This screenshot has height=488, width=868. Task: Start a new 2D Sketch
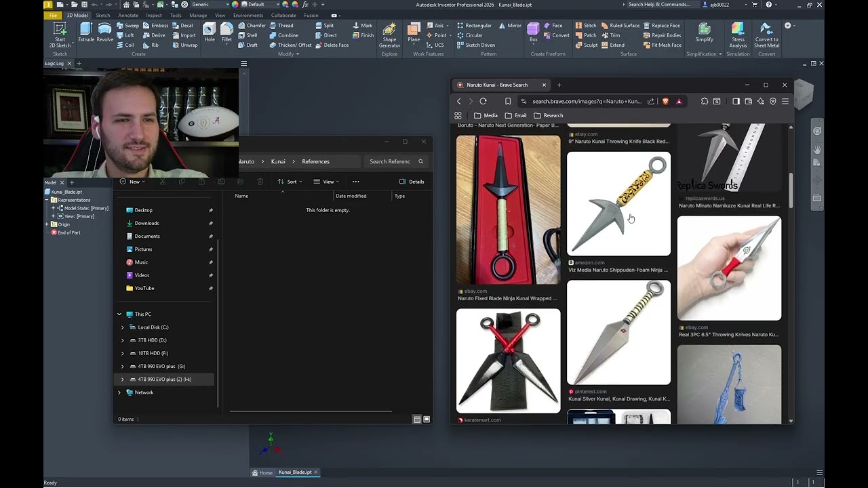point(60,35)
